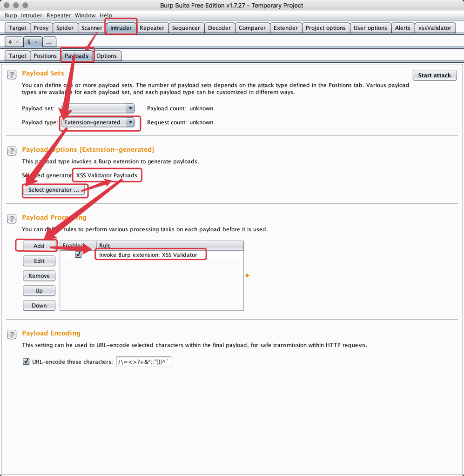Viewport: 464px width, 476px height.
Task: Click the Rule column header
Action: [x=170, y=245]
